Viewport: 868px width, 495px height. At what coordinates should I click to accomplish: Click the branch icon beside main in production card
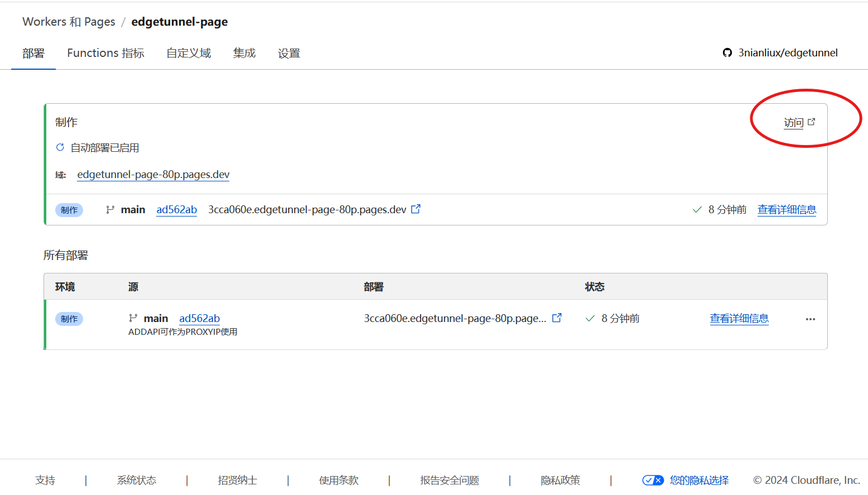pyautogui.click(x=110, y=210)
